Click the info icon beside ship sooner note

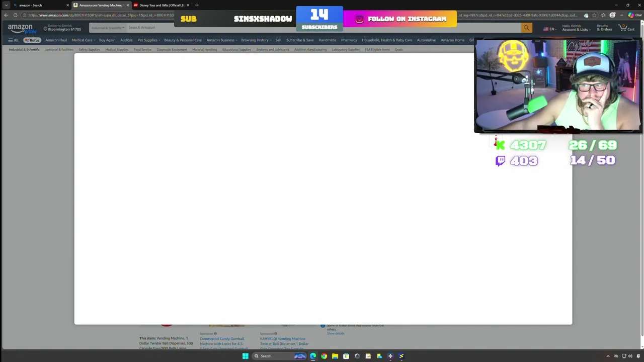coord(323,326)
